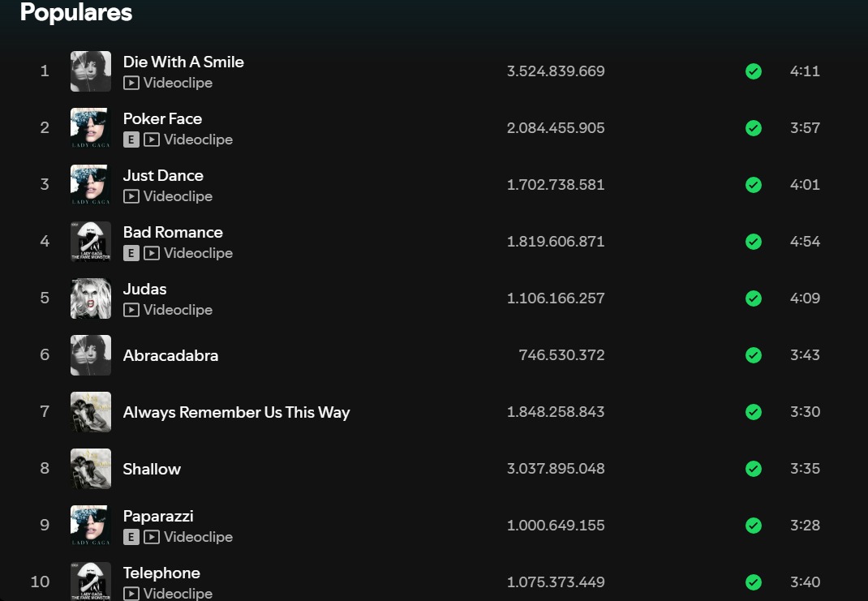Open Die With A Smile album cover
868x601 pixels.
pos(91,71)
